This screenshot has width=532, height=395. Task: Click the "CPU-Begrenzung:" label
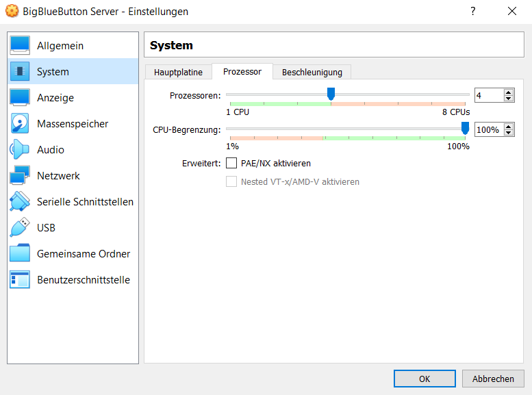click(x=187, y=130)
